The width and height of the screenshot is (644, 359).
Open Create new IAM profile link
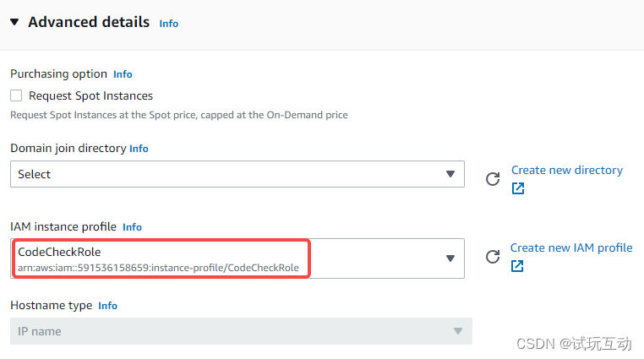tap(571, 247)
